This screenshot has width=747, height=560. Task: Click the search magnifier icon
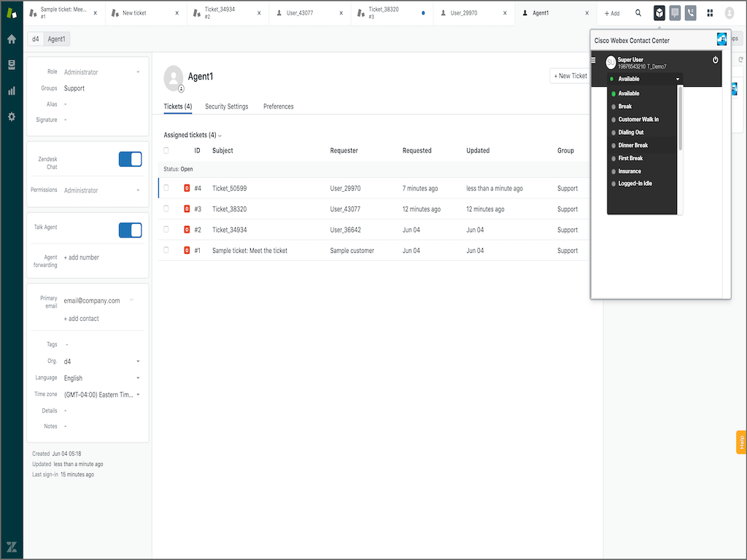point(638,13)
